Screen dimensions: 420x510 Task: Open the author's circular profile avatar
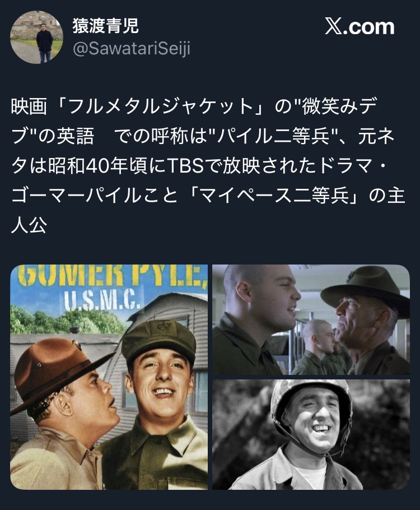[36, 38]
